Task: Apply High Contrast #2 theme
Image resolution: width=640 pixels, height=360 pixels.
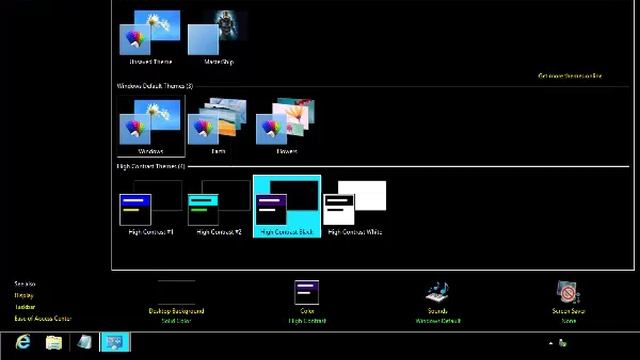Action: tap(218, 207)
